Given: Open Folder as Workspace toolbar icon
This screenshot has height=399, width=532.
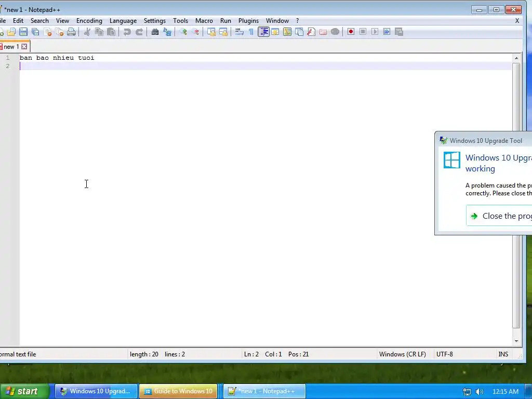Looking at the screenshot, I should (323, 32).
